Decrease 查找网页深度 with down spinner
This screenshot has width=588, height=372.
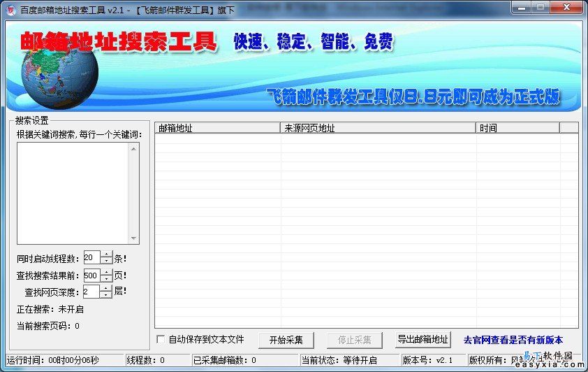pyautogui.click(x=106, y=295)
